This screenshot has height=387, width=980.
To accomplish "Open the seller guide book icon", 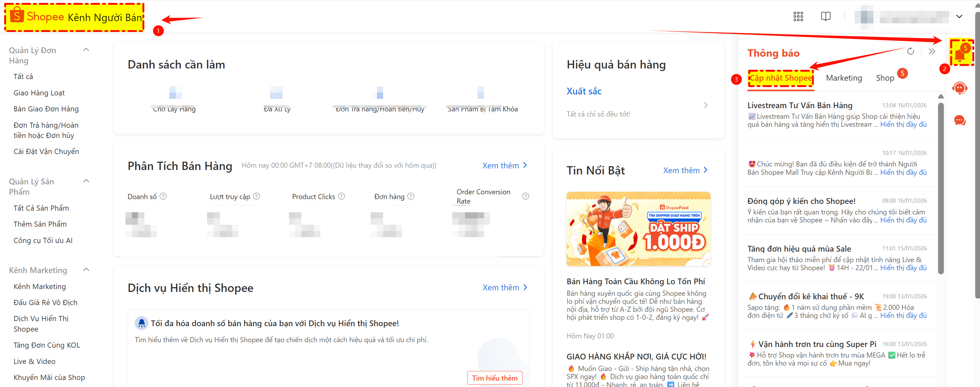I will coord(826,16).
